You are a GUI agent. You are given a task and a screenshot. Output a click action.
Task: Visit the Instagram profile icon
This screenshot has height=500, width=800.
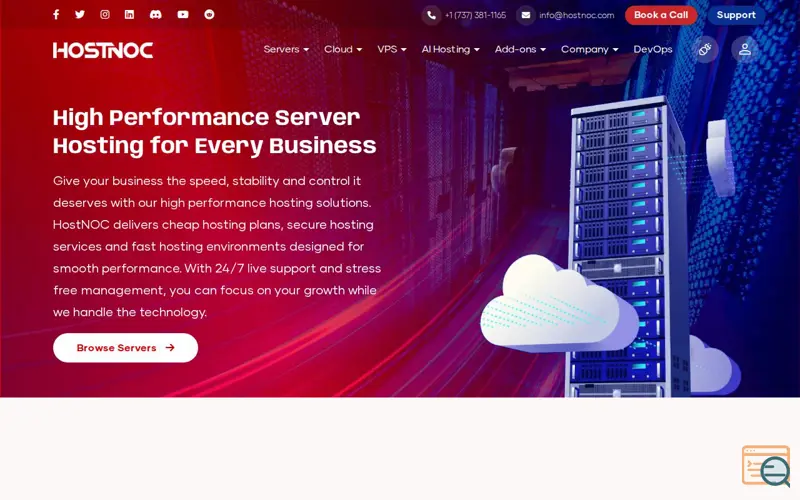click(105, 14)
